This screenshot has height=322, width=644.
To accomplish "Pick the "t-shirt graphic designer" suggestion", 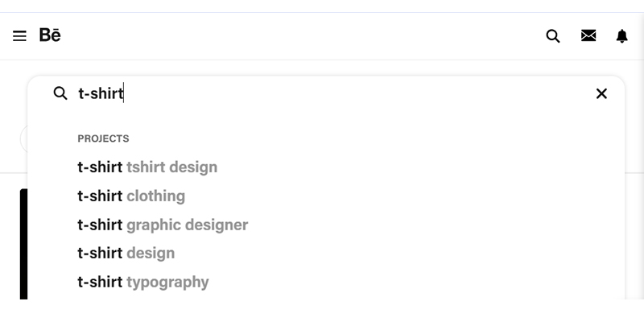I will [163, 225].
